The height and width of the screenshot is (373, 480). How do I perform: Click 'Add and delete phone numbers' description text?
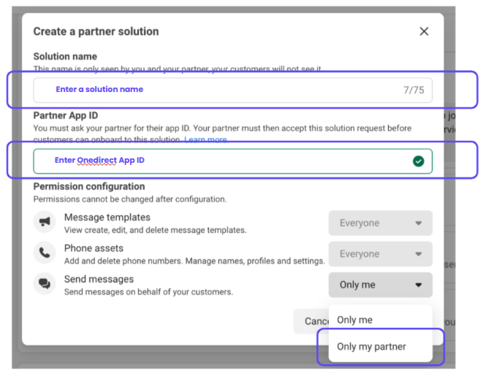click(194, 261)
